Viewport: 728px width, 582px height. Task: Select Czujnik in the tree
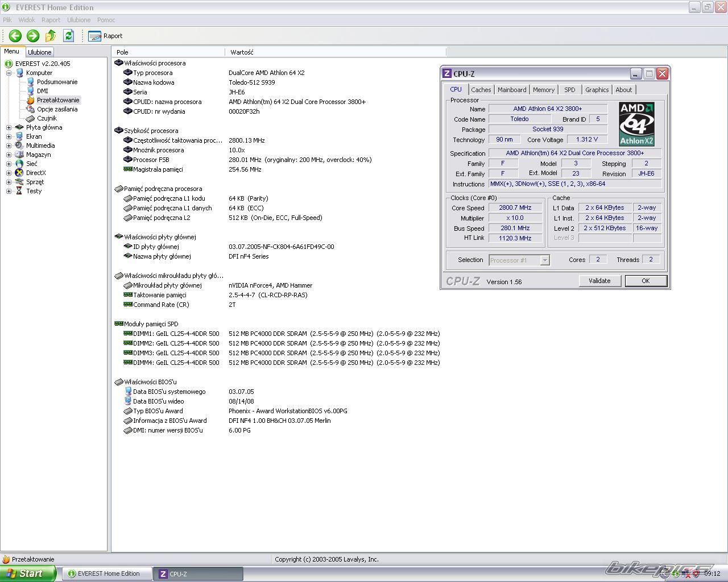coord(47,118)
